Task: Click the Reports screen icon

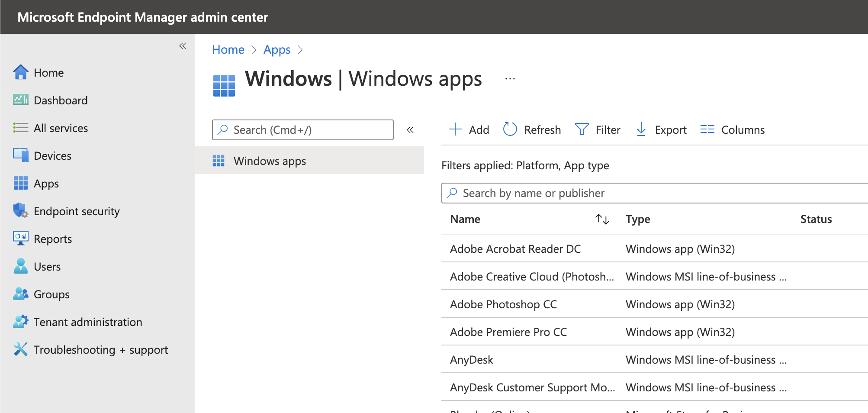Action: pyautogui.click(x=20, y=239)
